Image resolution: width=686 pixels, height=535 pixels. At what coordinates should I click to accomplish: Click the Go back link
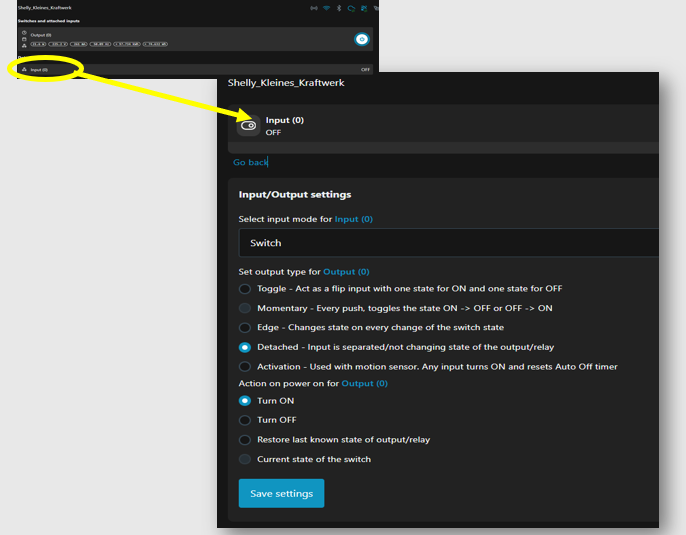point(250,162)
